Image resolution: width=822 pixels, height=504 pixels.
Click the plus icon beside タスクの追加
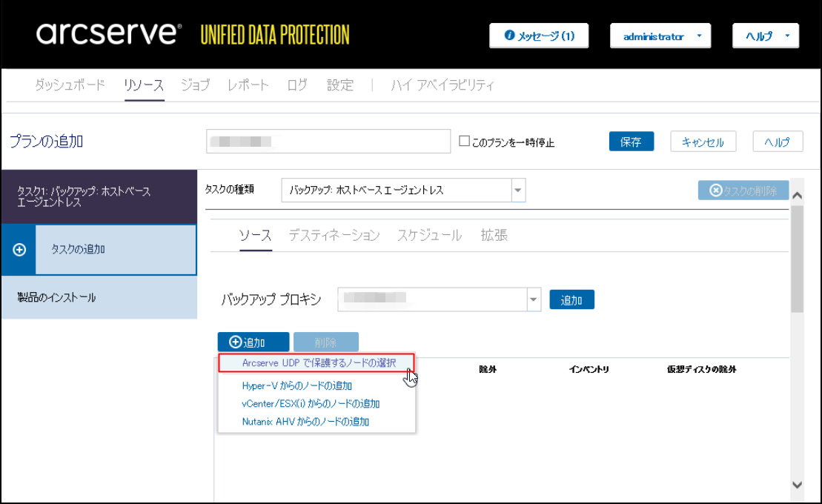tap(20, 250)
